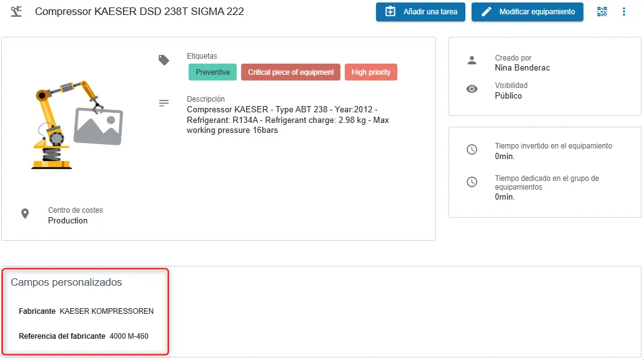The image size is (644, 360).
Task: Select the 'High priority' tag
Action: 371,72
